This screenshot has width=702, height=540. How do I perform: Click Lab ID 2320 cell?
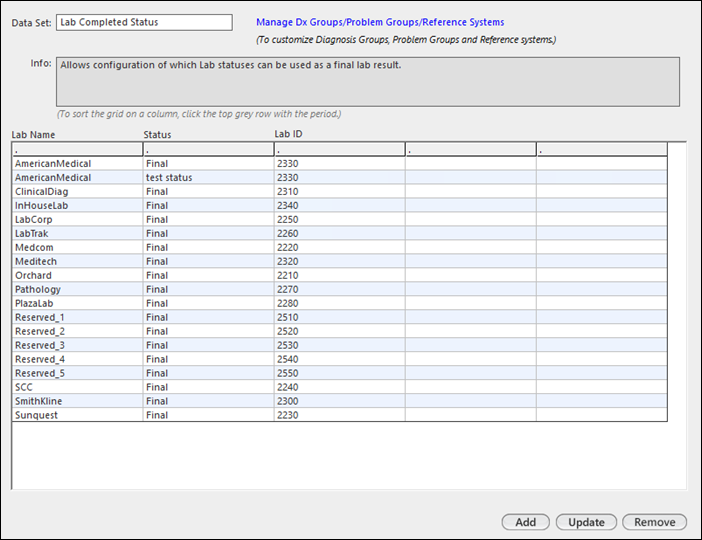(339, 261)
